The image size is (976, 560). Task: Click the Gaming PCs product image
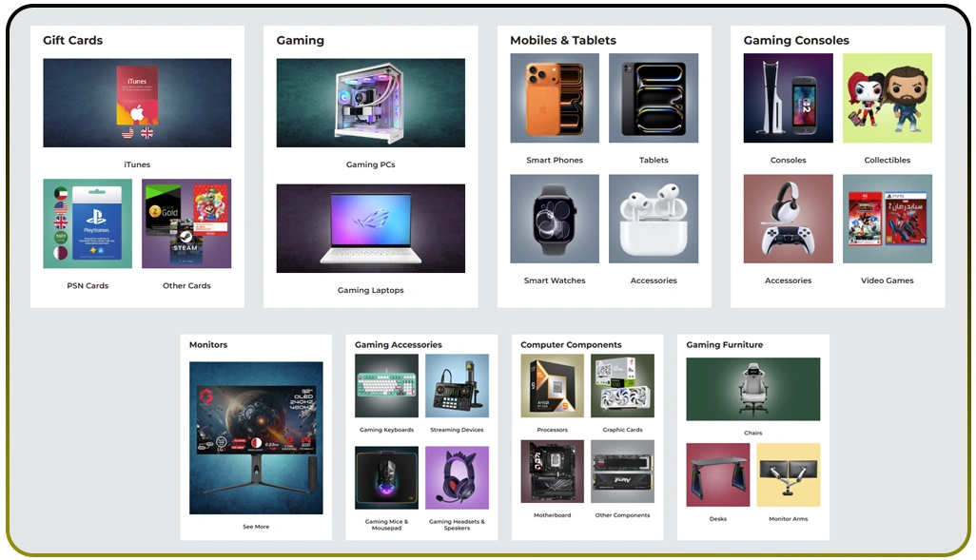click(x=370, y=103)
